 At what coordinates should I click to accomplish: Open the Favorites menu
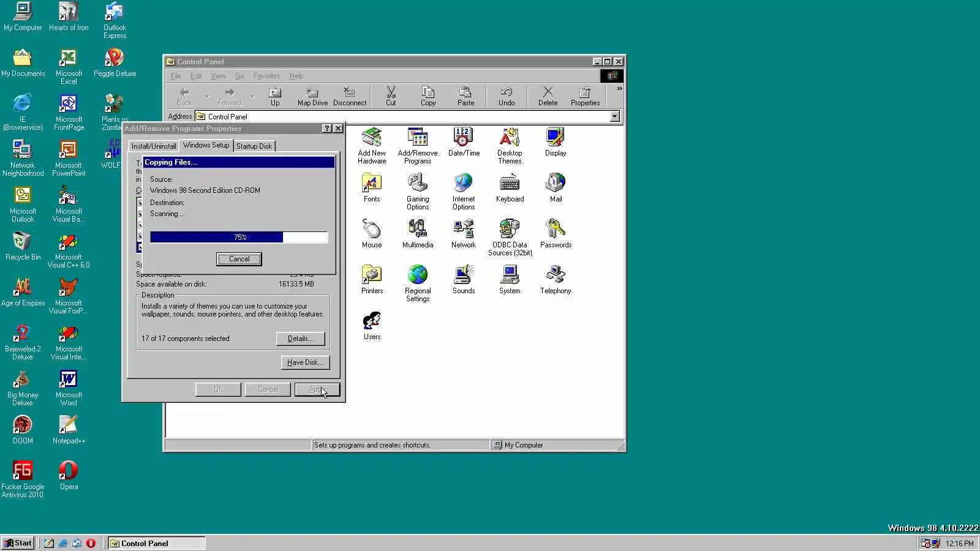(x=266, y=76)
